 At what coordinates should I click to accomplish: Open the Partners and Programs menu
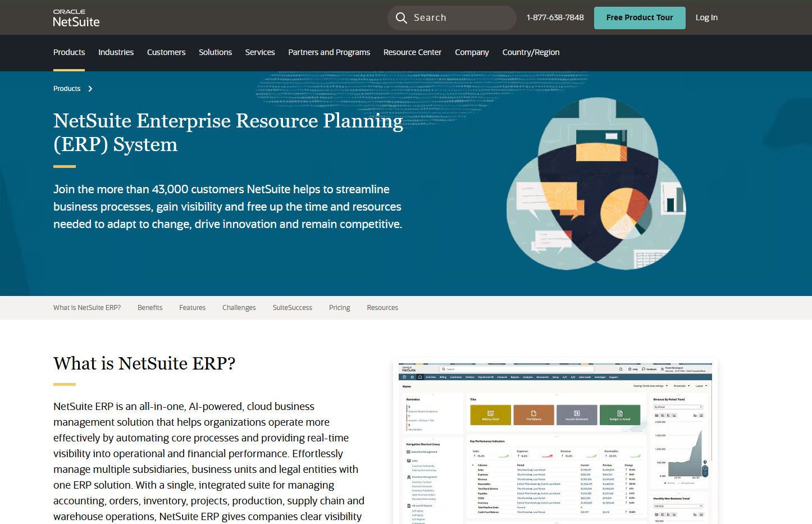pyautogui.click(x=329, y=52)
